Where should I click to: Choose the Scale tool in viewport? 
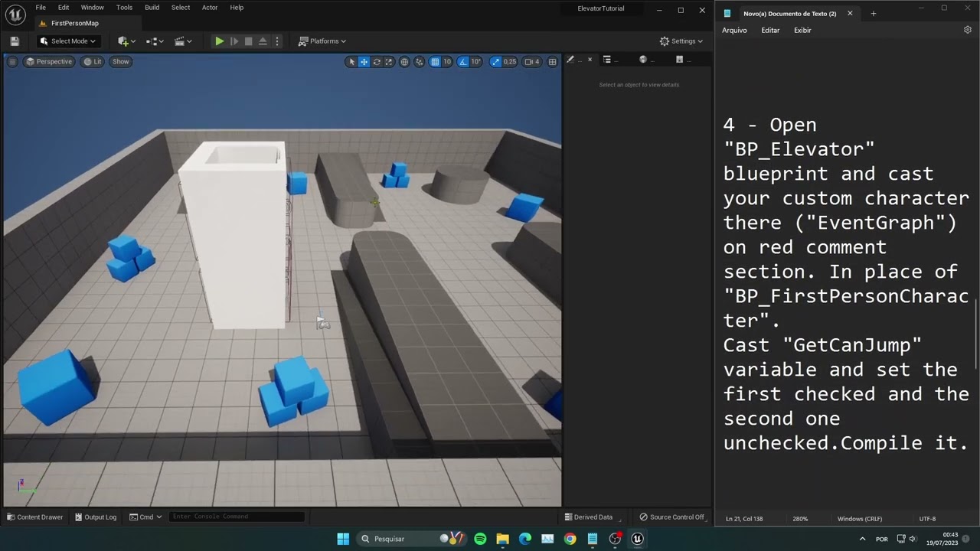click(388, 62)
